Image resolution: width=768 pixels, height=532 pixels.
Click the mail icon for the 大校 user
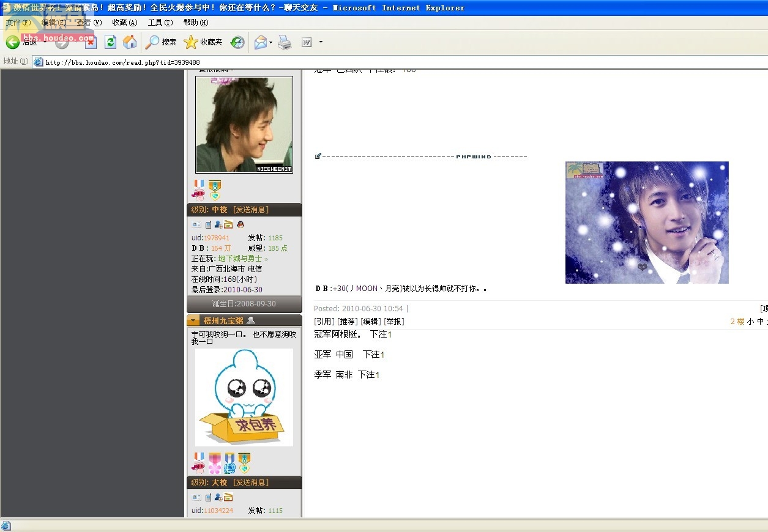click(228, 497)
